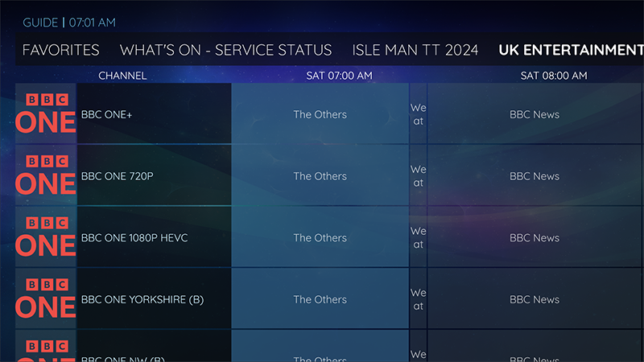Choose The Others on BBC ONE Yorkshire (B)
The width and height of the screenshot is (644, 362).
320,299
